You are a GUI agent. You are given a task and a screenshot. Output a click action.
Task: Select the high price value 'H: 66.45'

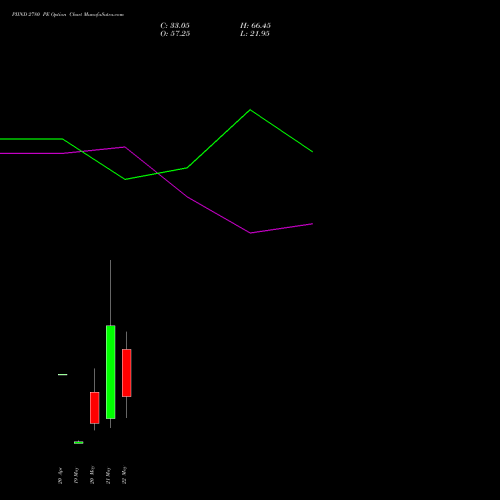pyautogui.click(x=255, y=26)
